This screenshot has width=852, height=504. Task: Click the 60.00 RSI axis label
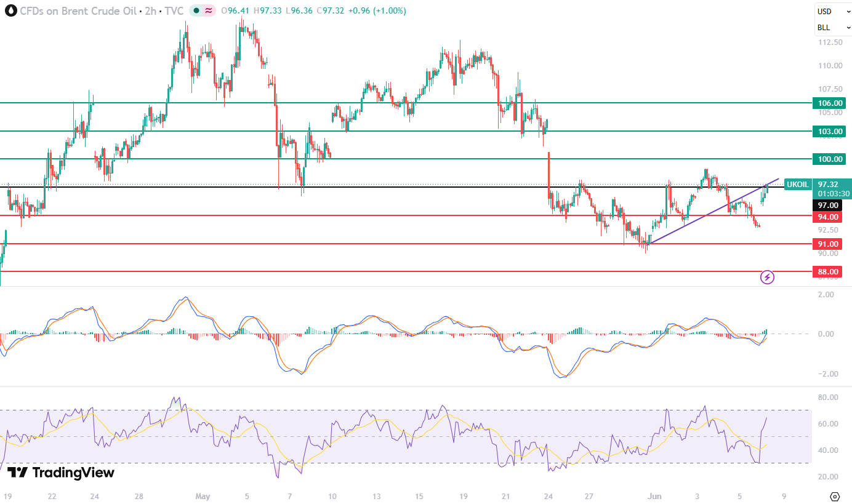pos(827,424)
